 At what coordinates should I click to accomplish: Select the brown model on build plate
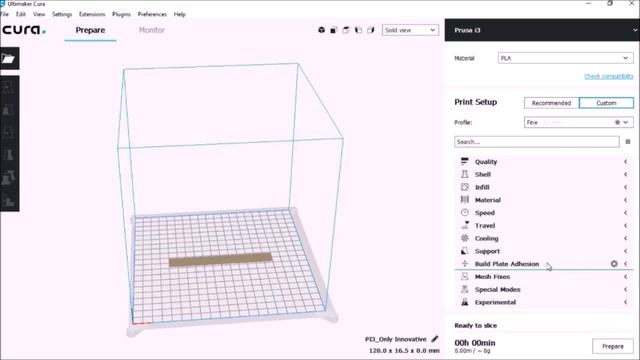220,260
